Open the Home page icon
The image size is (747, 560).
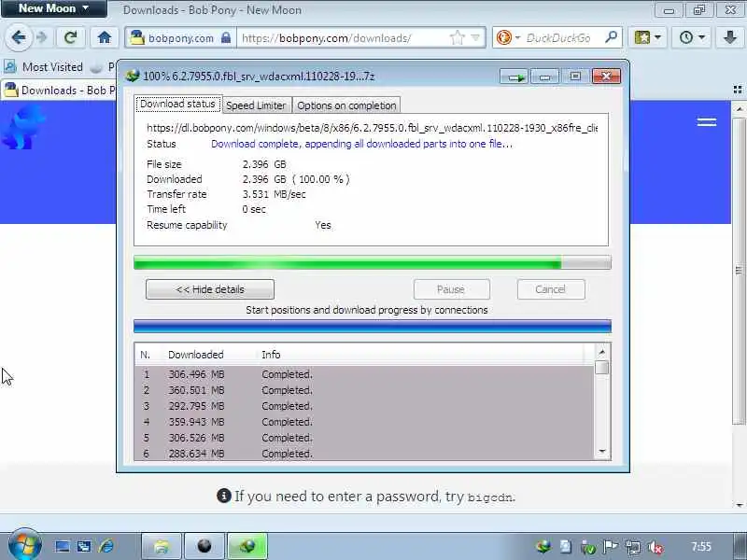pos(105,37)
